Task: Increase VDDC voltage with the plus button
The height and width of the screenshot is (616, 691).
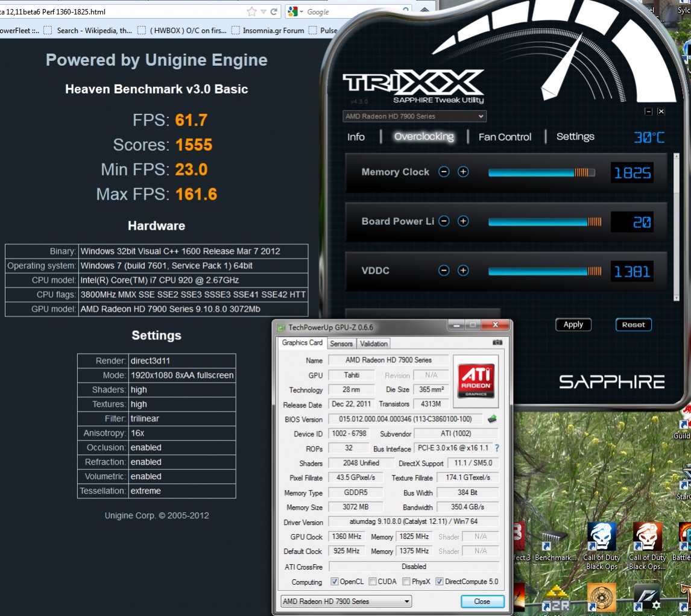Action: click(x=463, y=271)
